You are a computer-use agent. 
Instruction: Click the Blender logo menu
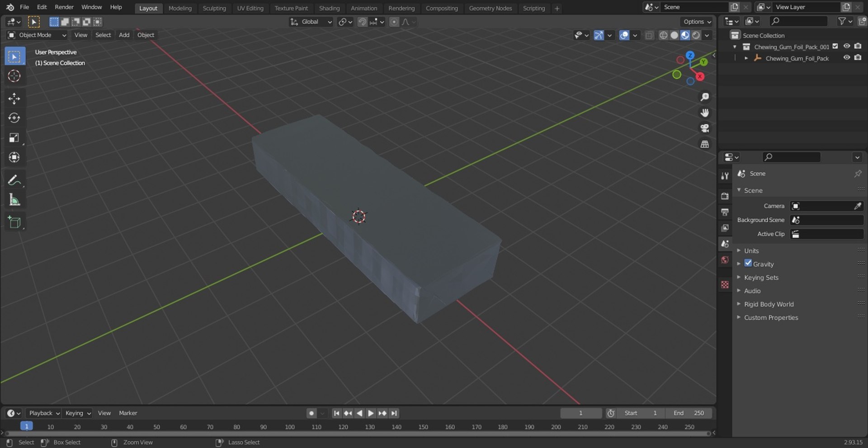(10, 7)
